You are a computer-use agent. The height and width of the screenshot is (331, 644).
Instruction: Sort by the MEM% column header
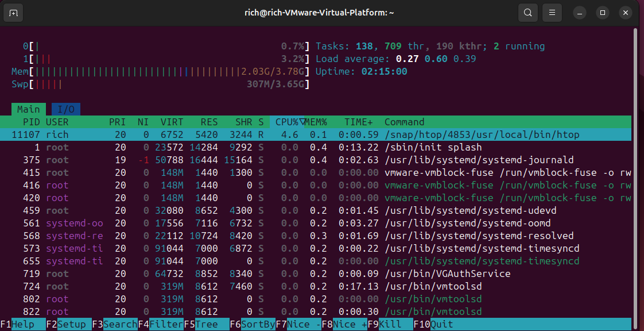tap(316, 122)
